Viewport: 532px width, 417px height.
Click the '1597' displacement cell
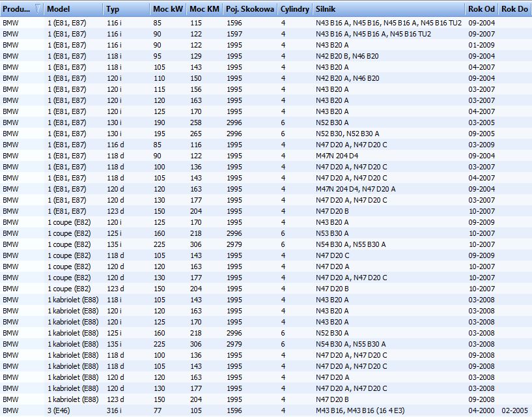coord(234,34)
